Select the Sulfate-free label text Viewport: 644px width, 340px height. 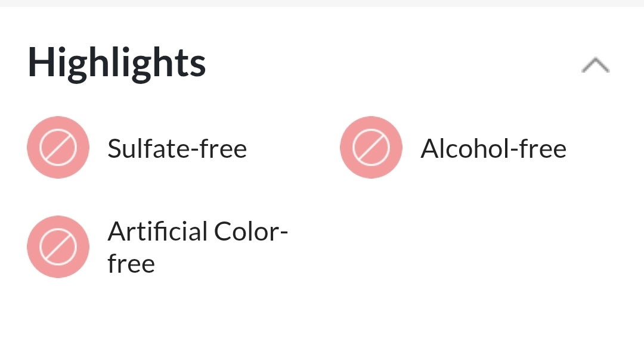(177, 148)
